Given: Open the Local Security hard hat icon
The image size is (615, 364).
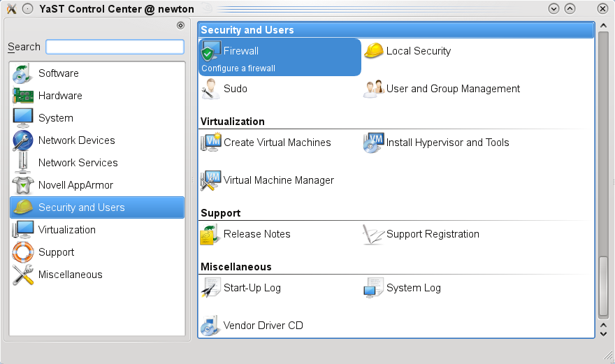Looking at the screenshot, I should tap(373, 51).
